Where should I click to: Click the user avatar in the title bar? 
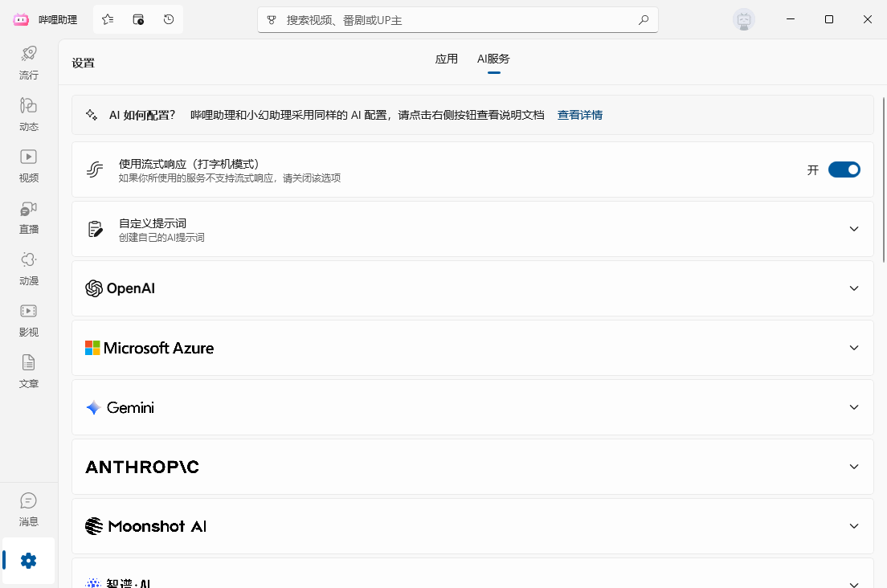click(744, 20)
